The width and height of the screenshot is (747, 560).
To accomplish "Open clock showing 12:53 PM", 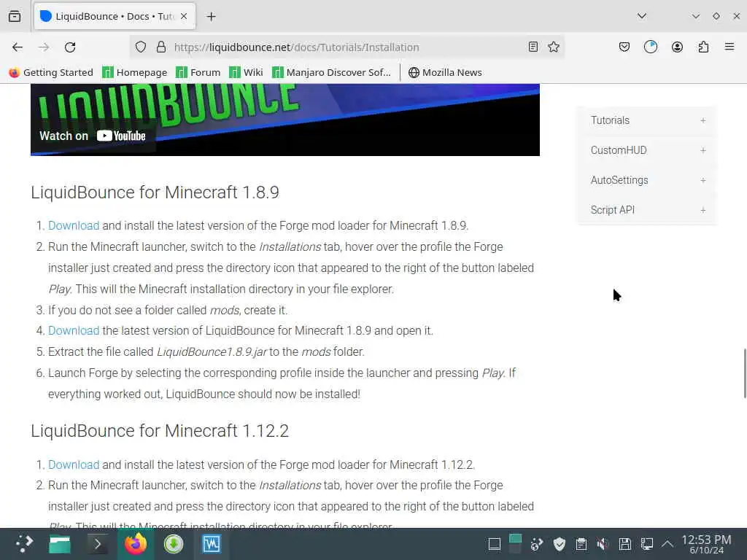I will coord(706,544).
